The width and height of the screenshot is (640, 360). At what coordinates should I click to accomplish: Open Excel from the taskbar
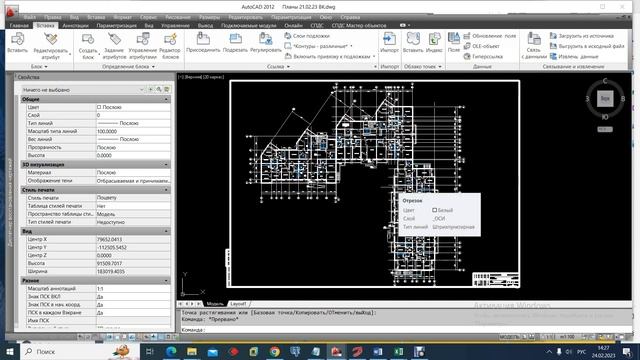pyautogui.click(x=399, y=351)
